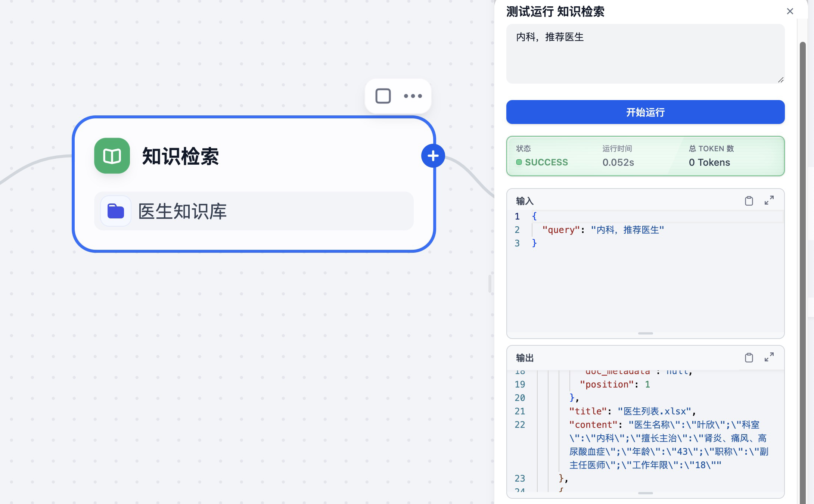This screenshot has width=814, height=504.
Task: Expand the 输入 panel to fullscreen
Action: coord(769,200)
